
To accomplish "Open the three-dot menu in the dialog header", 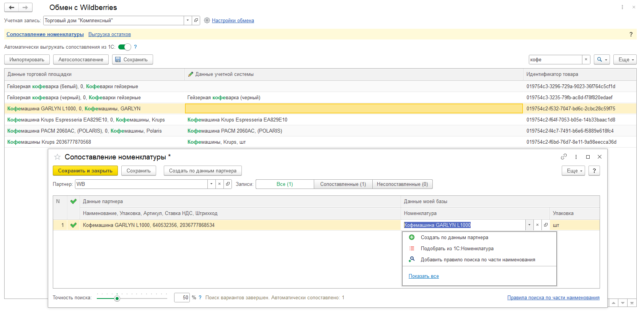I will (x=576, y=157).
